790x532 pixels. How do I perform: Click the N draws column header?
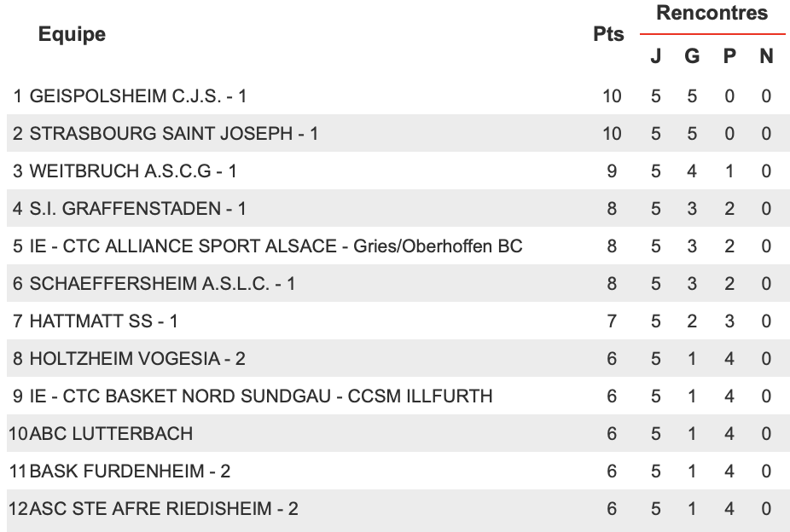pyautogui.click(x=766, y=56)
